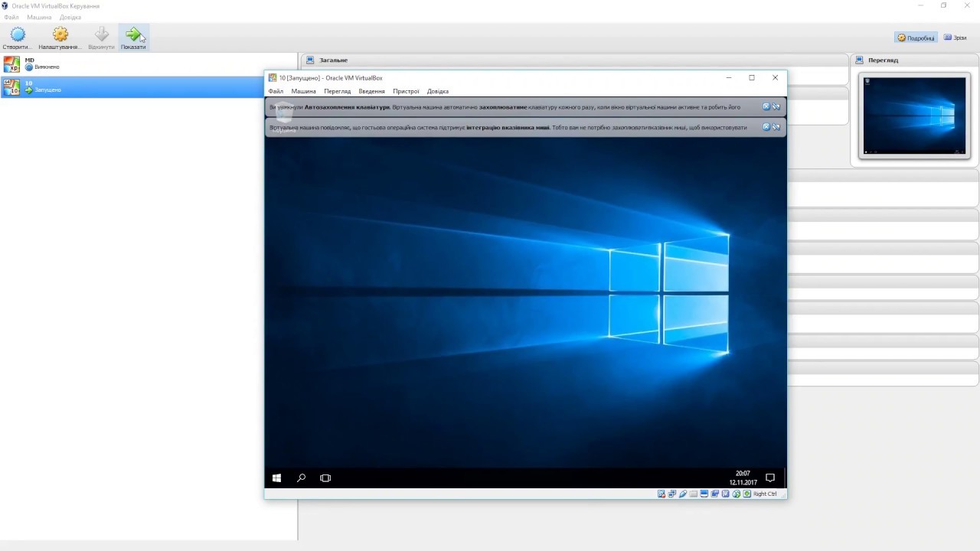Click the green Показати (Show) arrow

click(x=133, y=34)
